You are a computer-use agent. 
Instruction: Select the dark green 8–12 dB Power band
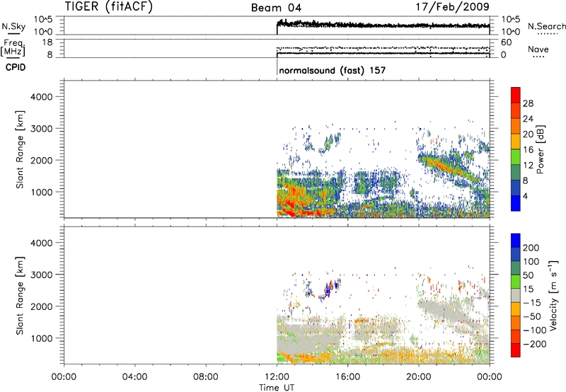[x=516, y=173]
